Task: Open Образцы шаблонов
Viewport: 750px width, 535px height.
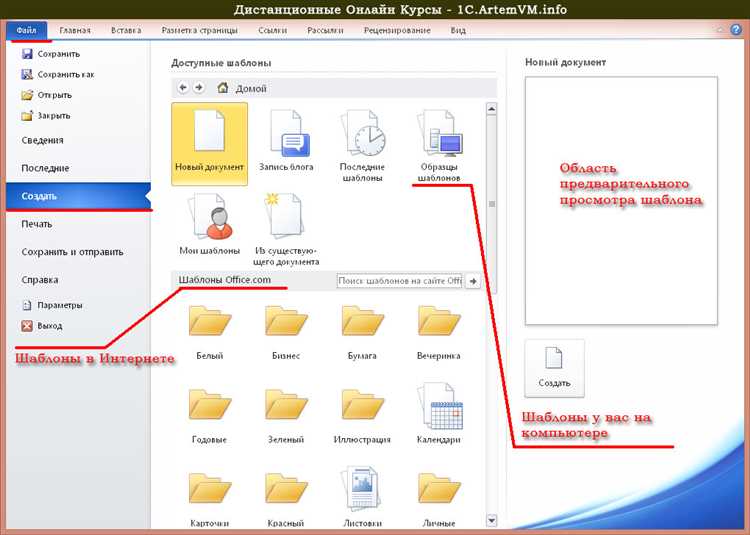Action: click(x=439, y=146)
